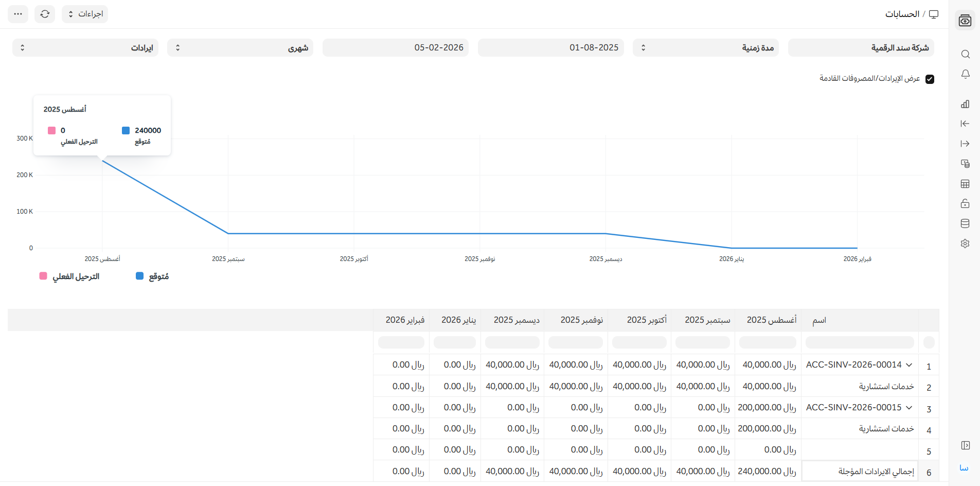The image size is (980, 486).
Task: Click the padlock icon in sidebar
Action: pyautogui.click(x=965, y=204)
